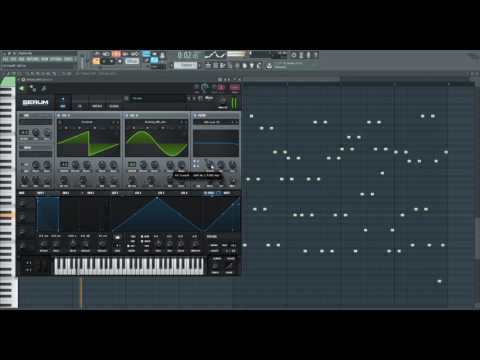Screen dimensions: 480x360
Task: Toggle the NOISE oscillator enable switch
Action: [x=21, y=147]
